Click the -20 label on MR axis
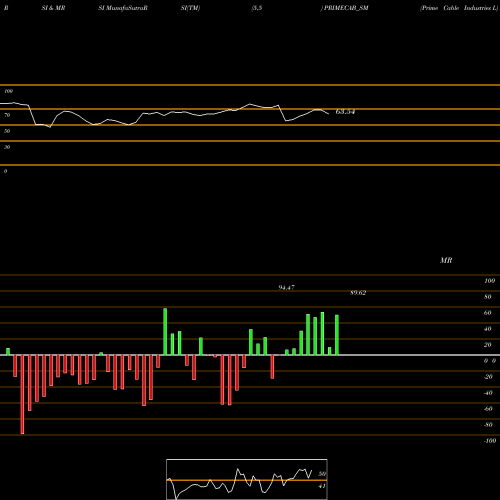This screenshot has height=500, width=500. coord(488,377)
